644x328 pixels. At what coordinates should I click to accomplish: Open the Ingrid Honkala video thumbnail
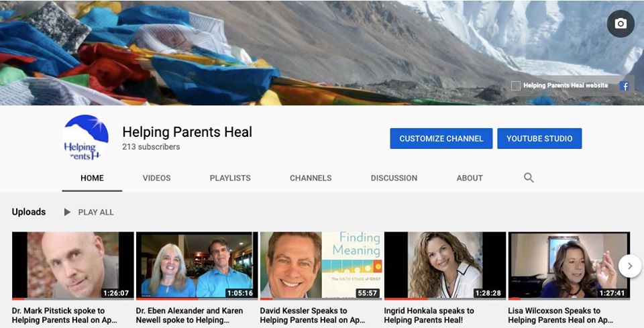[445, 266]
